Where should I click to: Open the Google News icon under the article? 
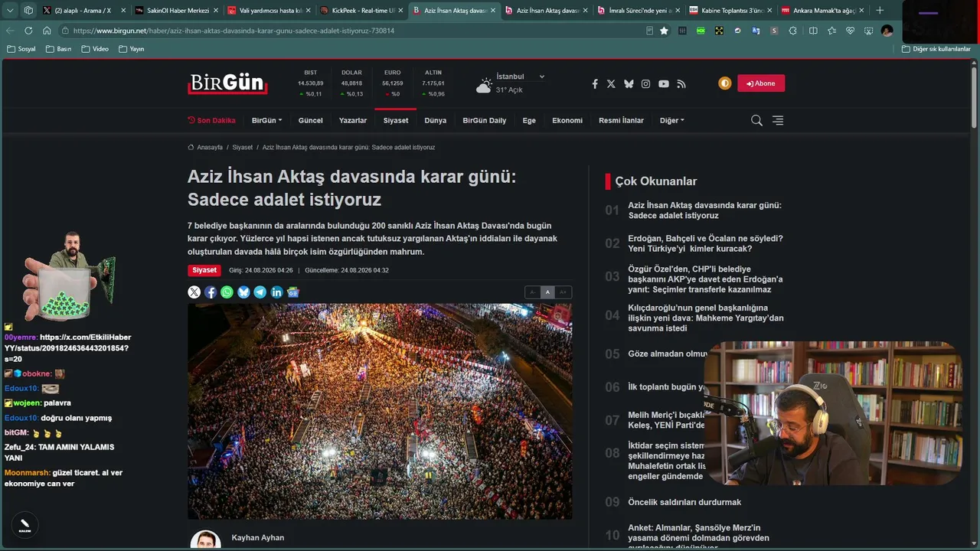(293, 292)
